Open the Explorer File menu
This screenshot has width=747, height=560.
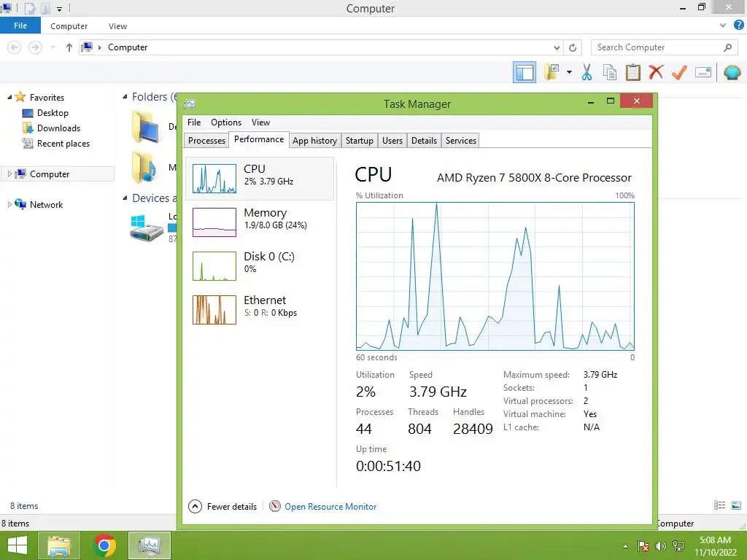click(x=20, y=26)
